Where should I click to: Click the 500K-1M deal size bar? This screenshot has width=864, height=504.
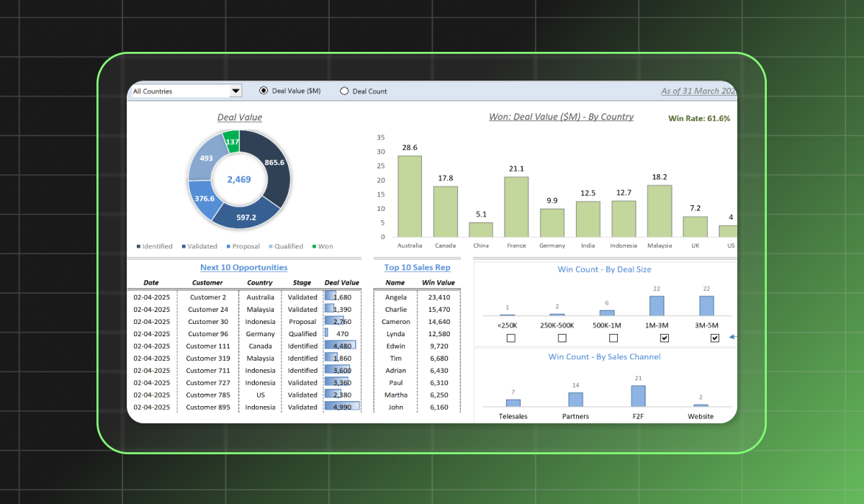click(607, 313)
